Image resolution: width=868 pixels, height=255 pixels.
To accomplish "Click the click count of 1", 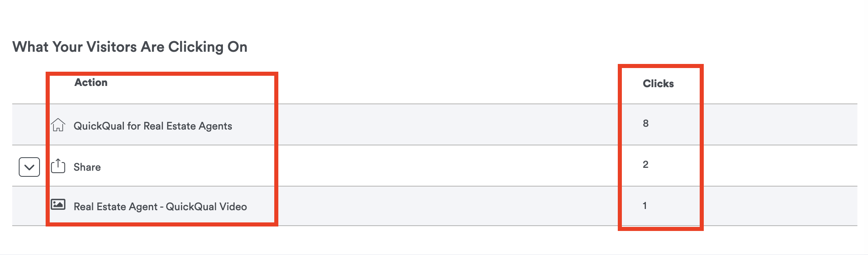I will [x=645, y=206].
